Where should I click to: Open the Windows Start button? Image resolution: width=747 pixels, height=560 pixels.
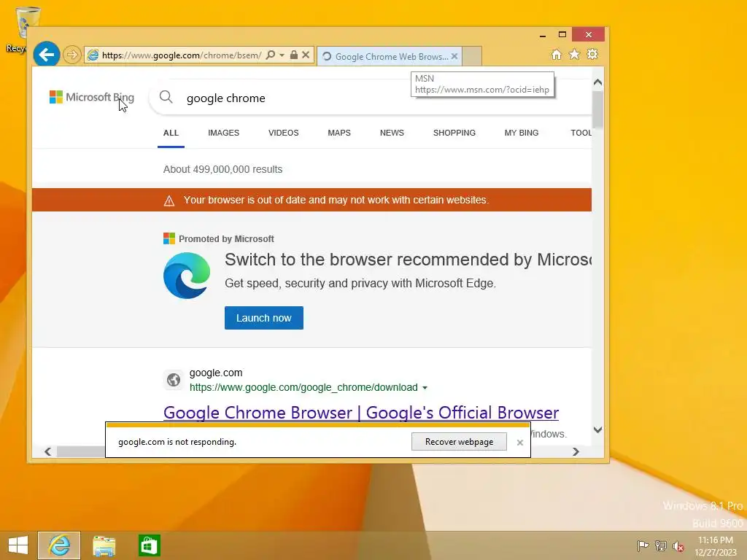18,545
